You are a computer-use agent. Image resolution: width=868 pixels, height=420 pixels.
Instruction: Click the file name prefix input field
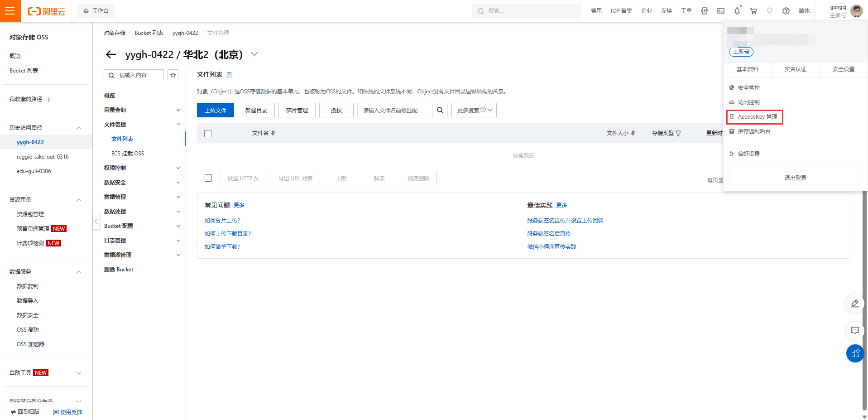395,110
